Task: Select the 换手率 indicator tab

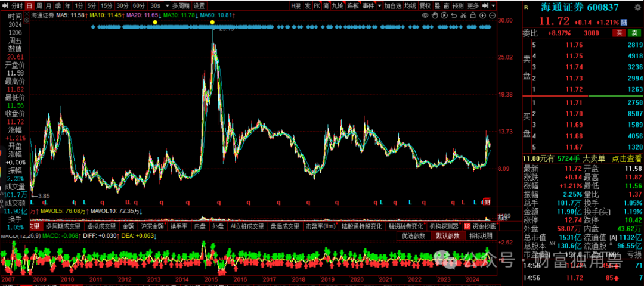Action: 179,226
